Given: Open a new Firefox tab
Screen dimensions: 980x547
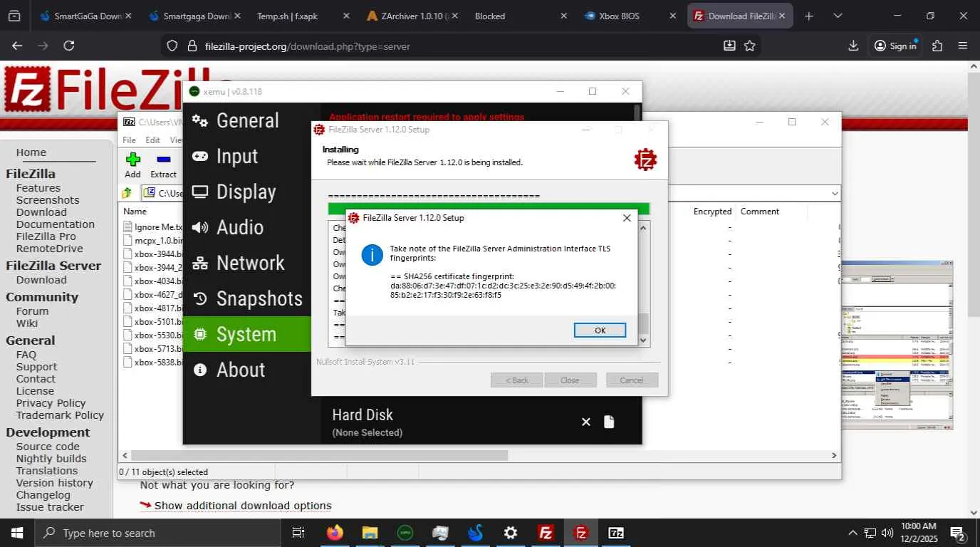Looking at the screenshot, I should tap(808, 16).
